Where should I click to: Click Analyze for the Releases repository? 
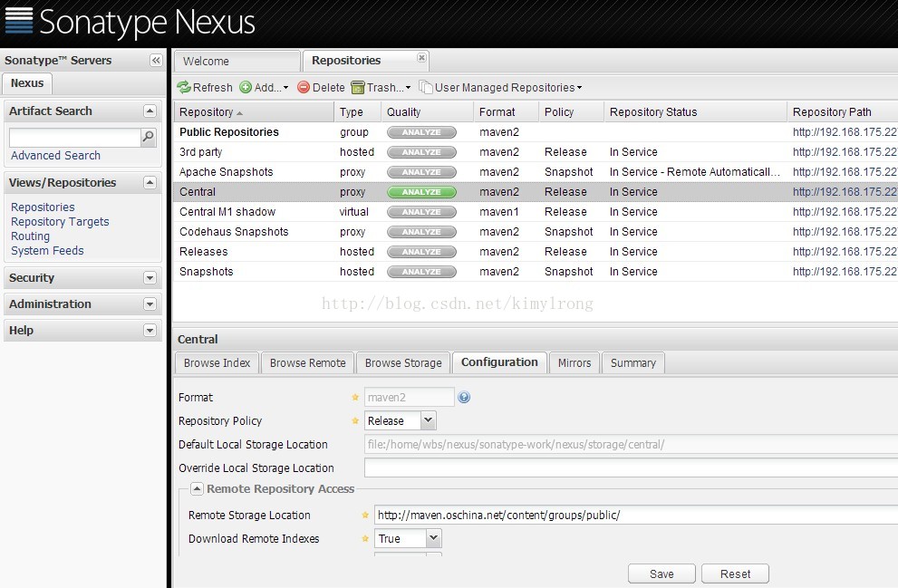(x=421, y=252)
